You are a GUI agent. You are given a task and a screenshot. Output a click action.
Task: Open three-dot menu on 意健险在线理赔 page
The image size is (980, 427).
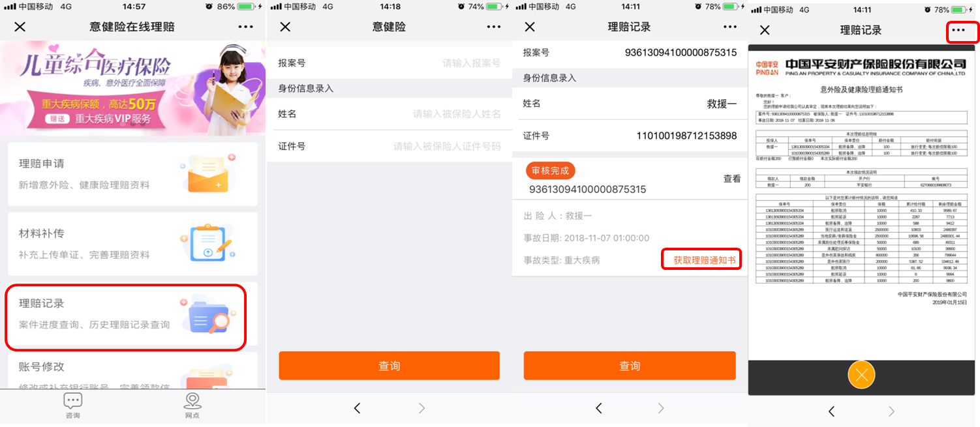coord(245,27)
